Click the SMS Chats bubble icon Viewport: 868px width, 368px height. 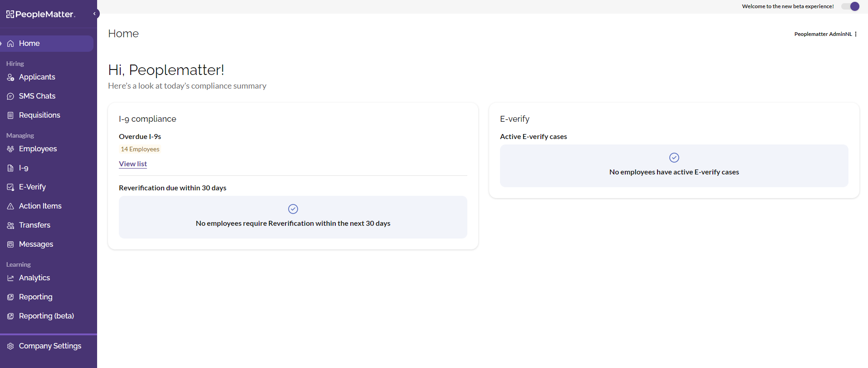tap(10, 96)
